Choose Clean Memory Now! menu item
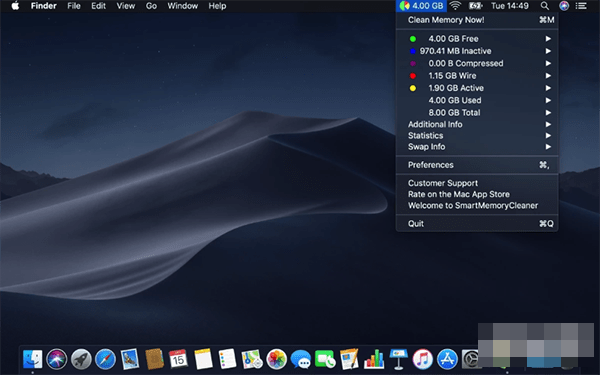Viewport: 600px width, 375px height. coord(477,20)
